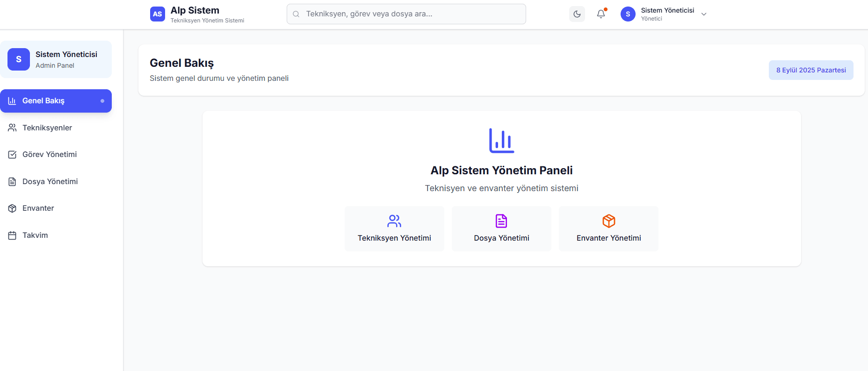Expand the Sistem Yöneticisi user menu chevron
The image size is (868, 371).
pyautogui.click(x=704, y=14)
